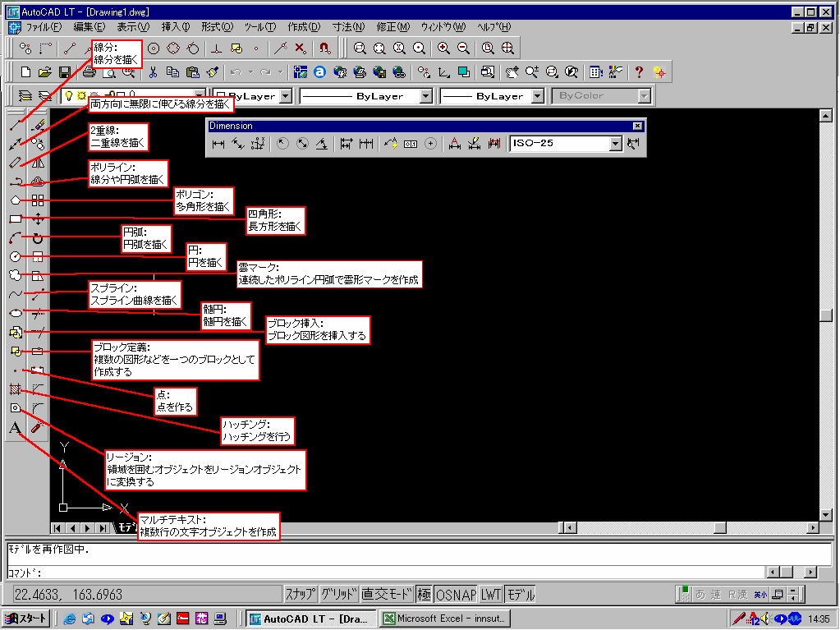Open the Modify (修正) menu
The height and width of the screenshot is (630, 840).
point(392,27)
